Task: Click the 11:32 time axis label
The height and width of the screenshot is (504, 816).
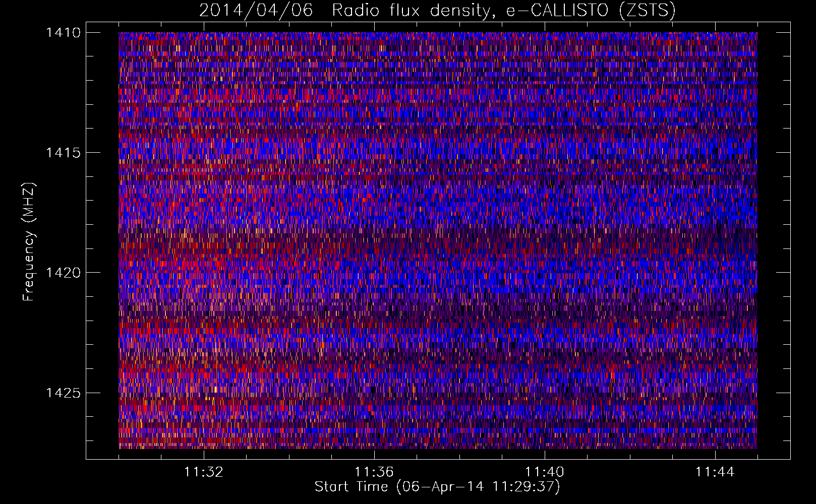Action: click(204, 472)
